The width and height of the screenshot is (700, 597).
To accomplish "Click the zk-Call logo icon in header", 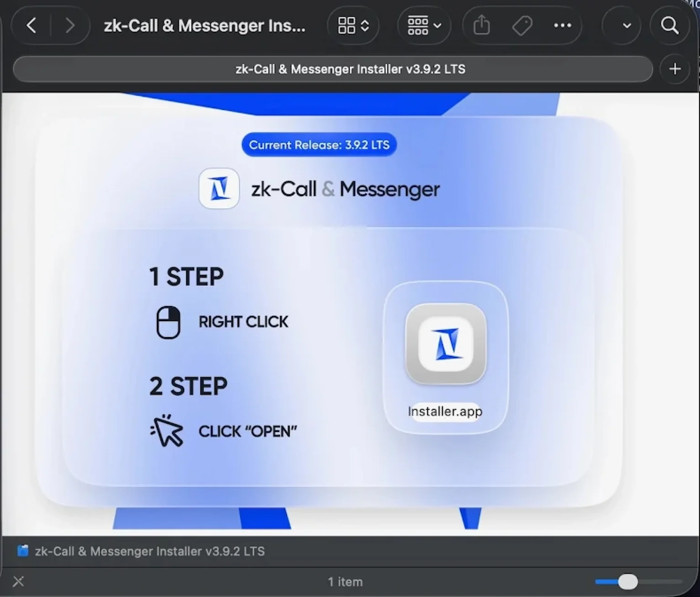I will point(219,188).
